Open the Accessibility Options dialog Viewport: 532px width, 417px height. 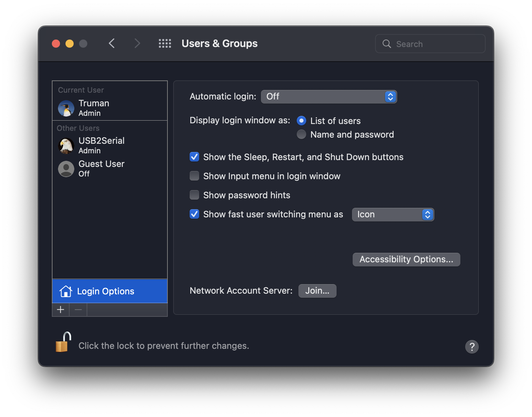406,260
